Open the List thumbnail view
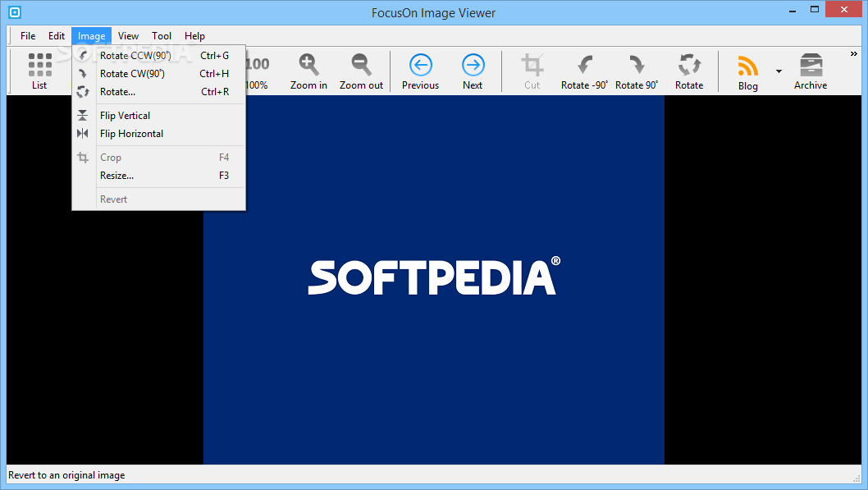 [39, 71]
